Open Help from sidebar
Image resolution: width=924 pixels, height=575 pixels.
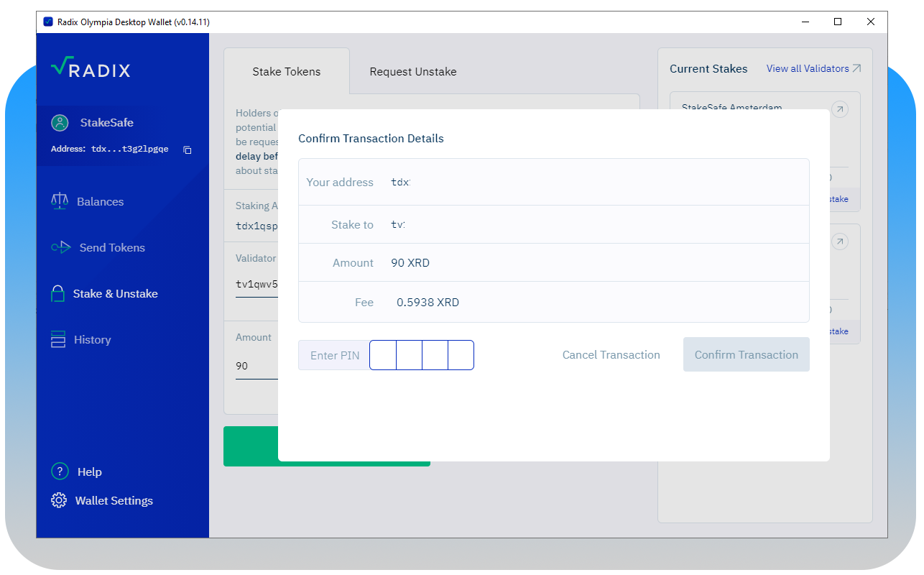[89, 472]
